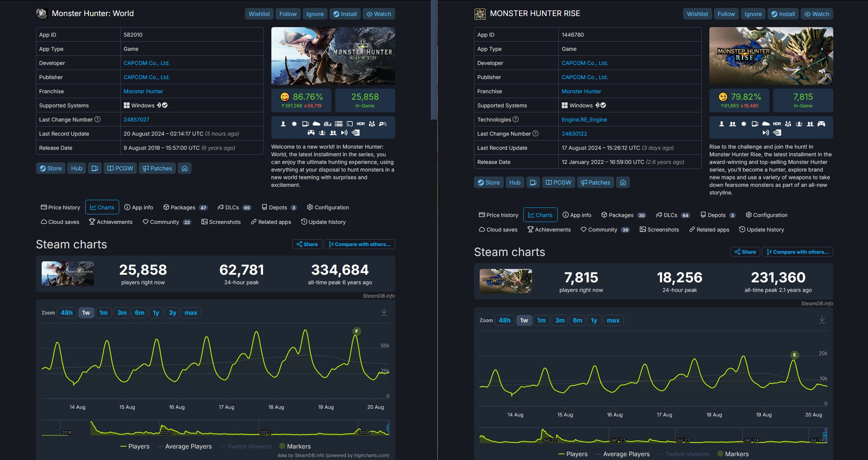Click Rise single-player feature icon

[x=722, y=124]
